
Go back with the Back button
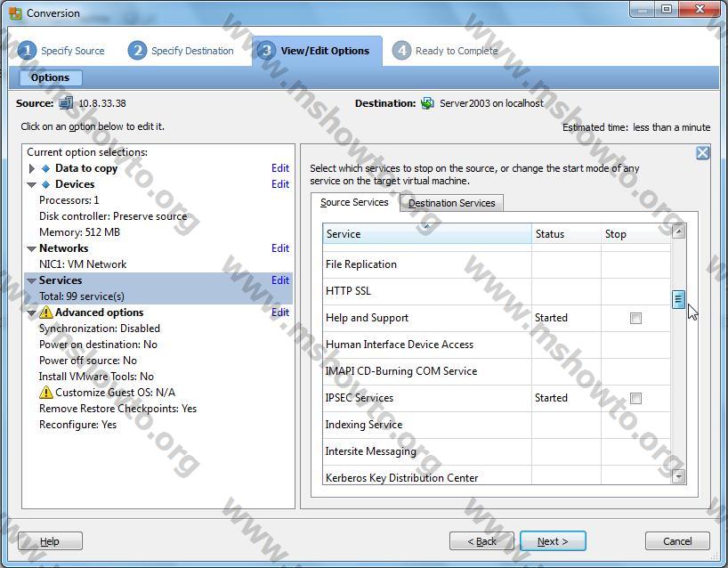tap(481, 541)
